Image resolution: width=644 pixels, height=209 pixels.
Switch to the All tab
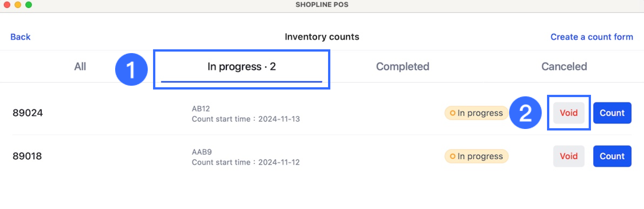point(80,67)
